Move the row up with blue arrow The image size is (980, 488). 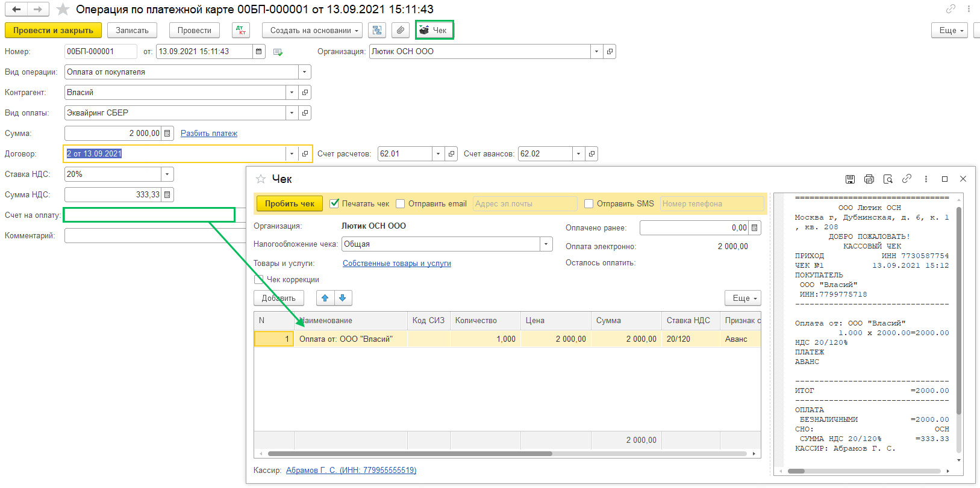tap(325, 298)
